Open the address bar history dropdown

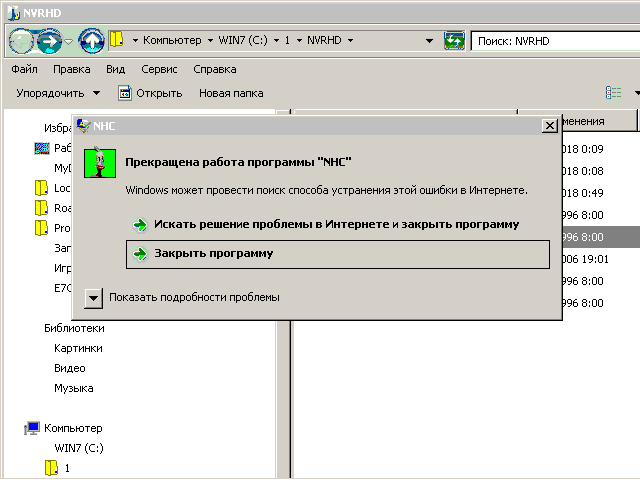point(429,41)
